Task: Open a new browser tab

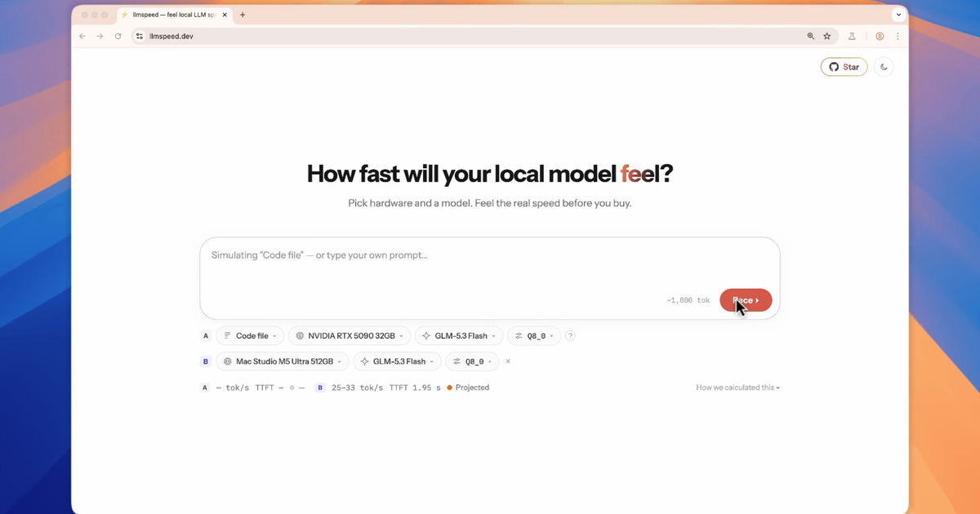Action: [x=243, y=15]
